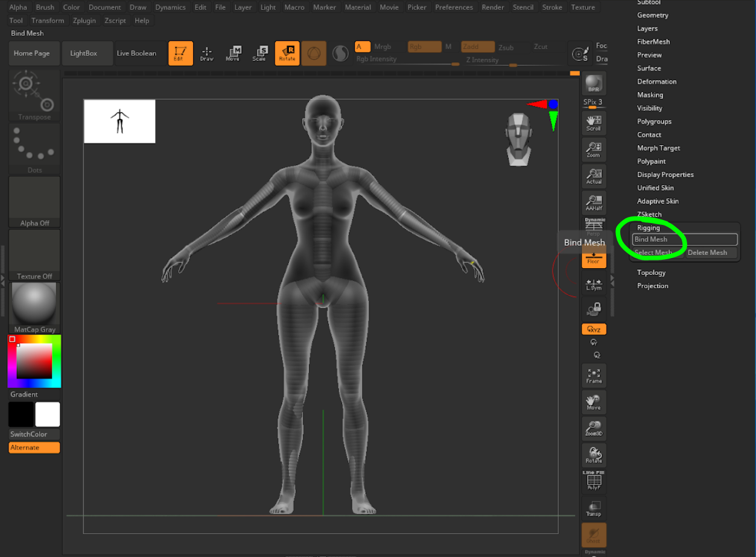Screen dimensions: 756x557
Task: Click the BPR render icon
Action: point(594,84)
